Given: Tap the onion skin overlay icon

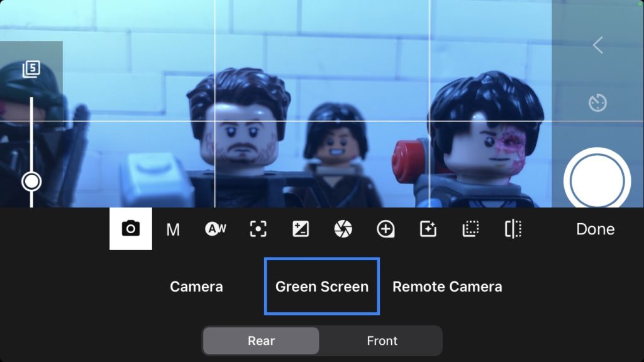Looking at the screenshot, I should pos(31,68).
